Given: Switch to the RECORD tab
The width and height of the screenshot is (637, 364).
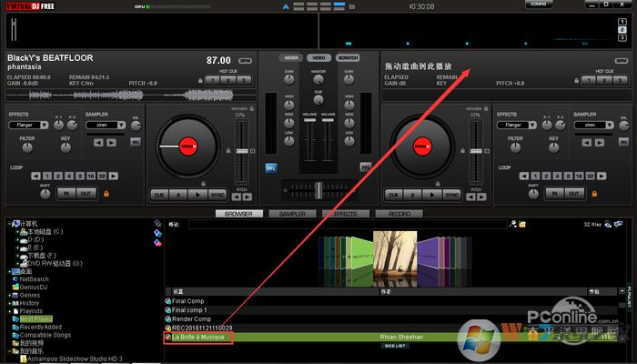Looking at the screenshot, I should point(399,214).
